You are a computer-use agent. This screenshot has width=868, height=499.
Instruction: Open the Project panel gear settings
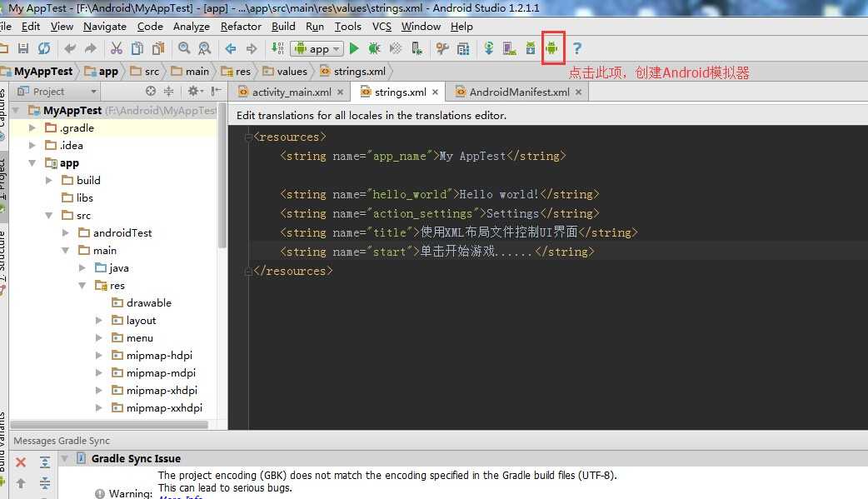pyautogui.click(x=195, y=92)
